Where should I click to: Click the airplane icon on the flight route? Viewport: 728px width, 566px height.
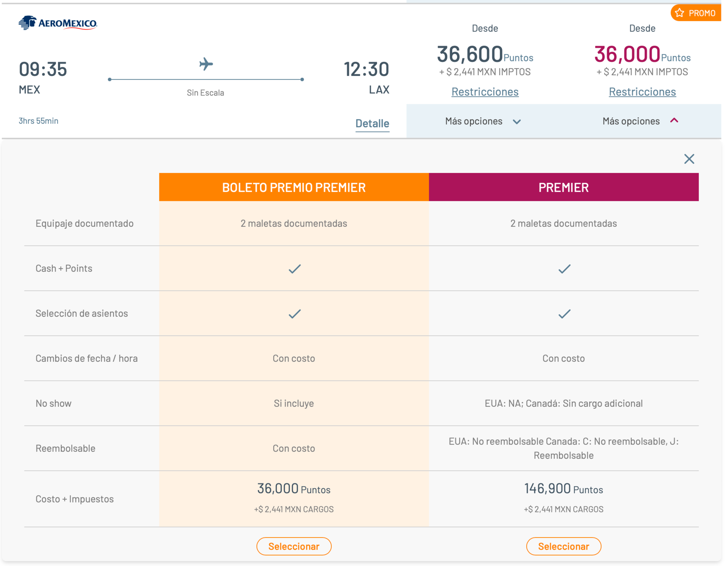(206, 64)
